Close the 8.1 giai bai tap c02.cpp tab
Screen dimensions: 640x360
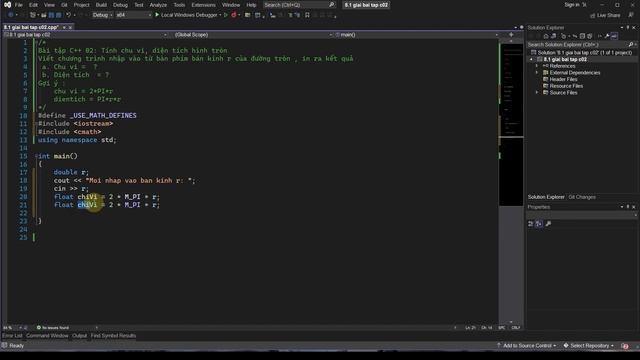[x=70, y=27]
